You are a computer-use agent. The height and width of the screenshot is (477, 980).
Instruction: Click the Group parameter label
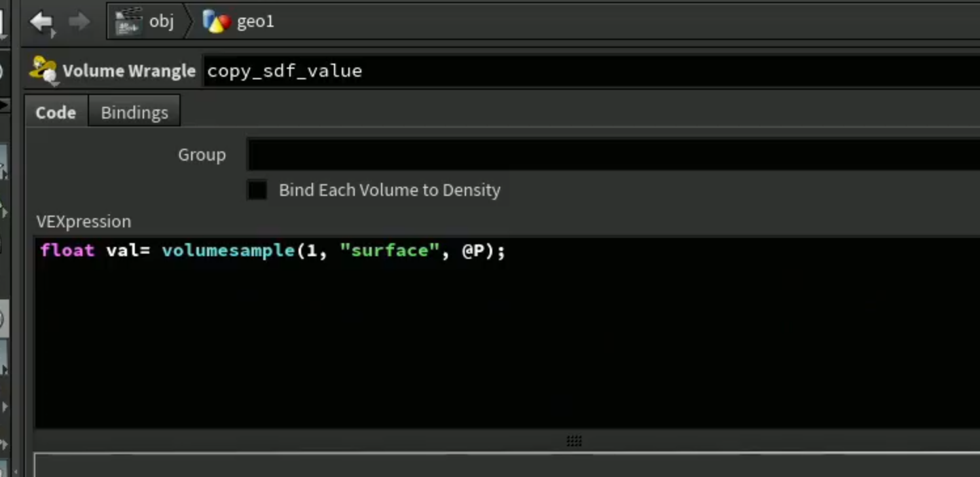[202, 155]
